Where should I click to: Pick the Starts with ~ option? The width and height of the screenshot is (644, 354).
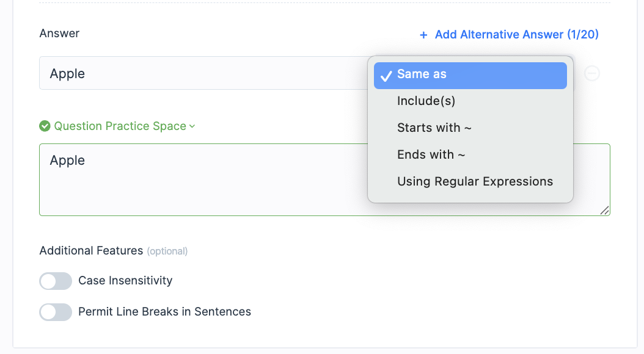pyautogui.click(x=434, y=128)
